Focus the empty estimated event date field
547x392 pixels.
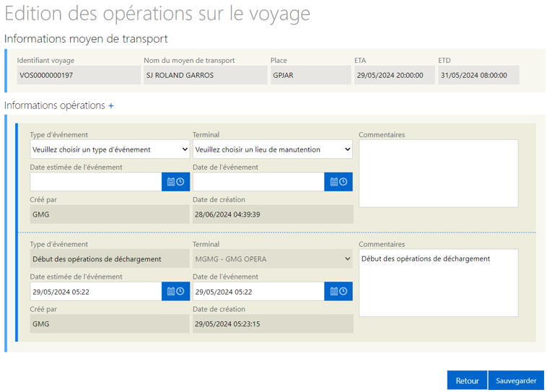[x=96, y=182]
